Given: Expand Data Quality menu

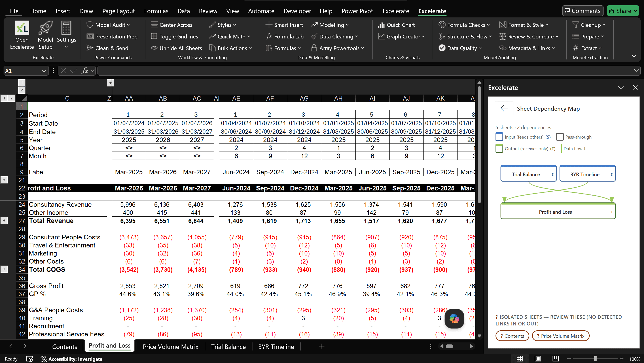Looking at the screenshot, I should (460, 48).
